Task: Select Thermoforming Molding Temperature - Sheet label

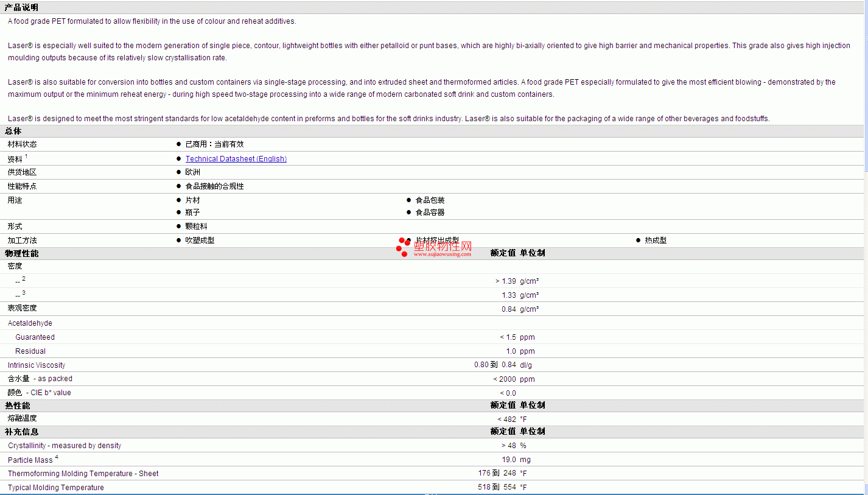Action: coord(83,474)
